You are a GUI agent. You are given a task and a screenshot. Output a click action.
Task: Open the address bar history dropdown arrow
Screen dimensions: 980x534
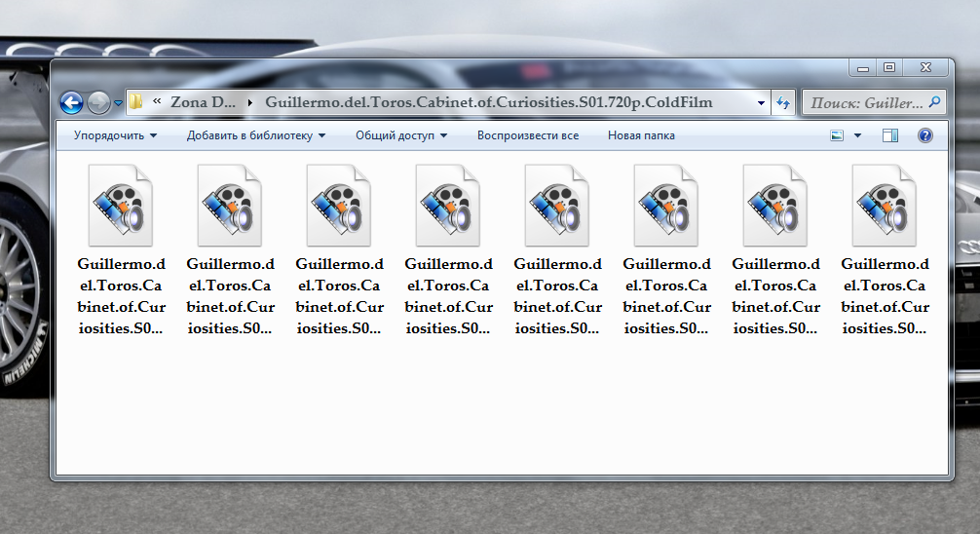coord(761,103)
